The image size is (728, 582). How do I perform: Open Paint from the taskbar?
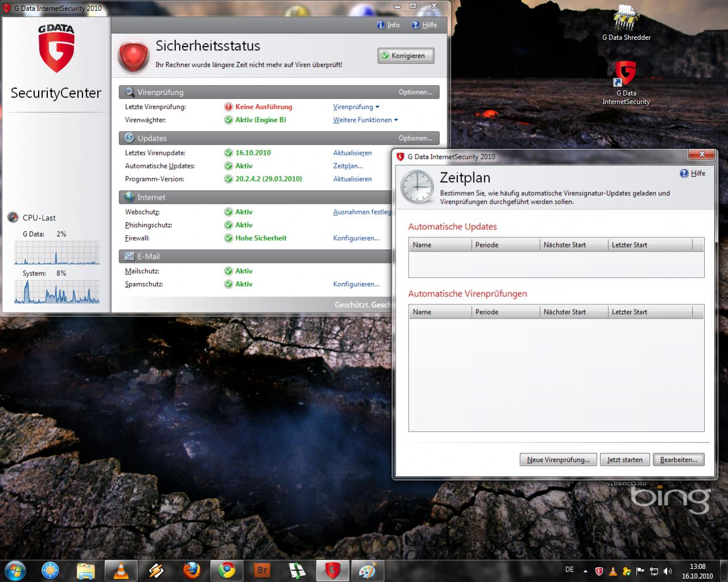[368, 571]
